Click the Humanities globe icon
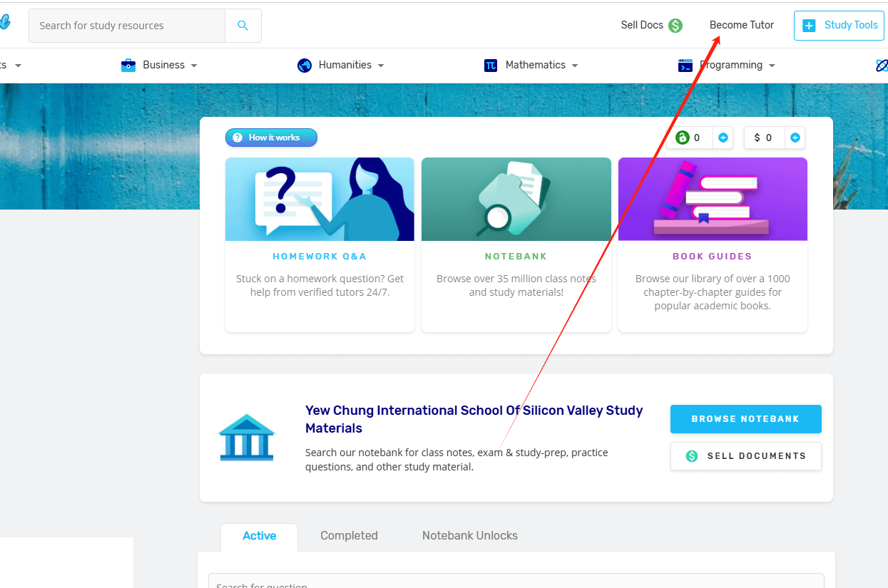This screenshot has width=888, height=588. 305,66
